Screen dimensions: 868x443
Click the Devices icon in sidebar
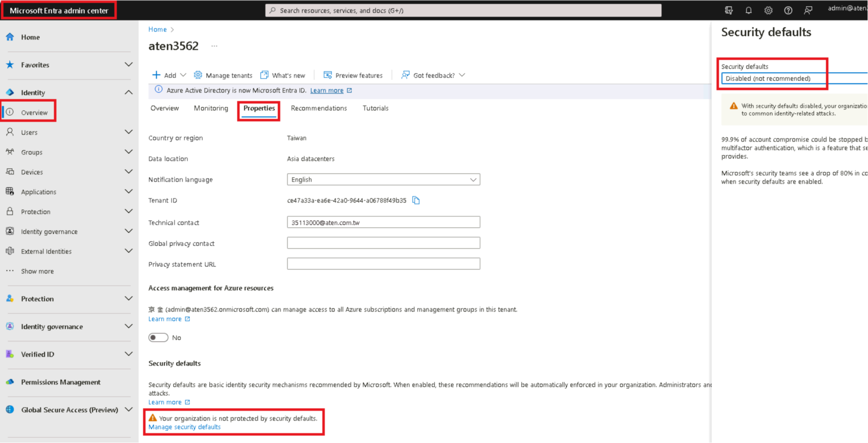(x=10, y=172)
